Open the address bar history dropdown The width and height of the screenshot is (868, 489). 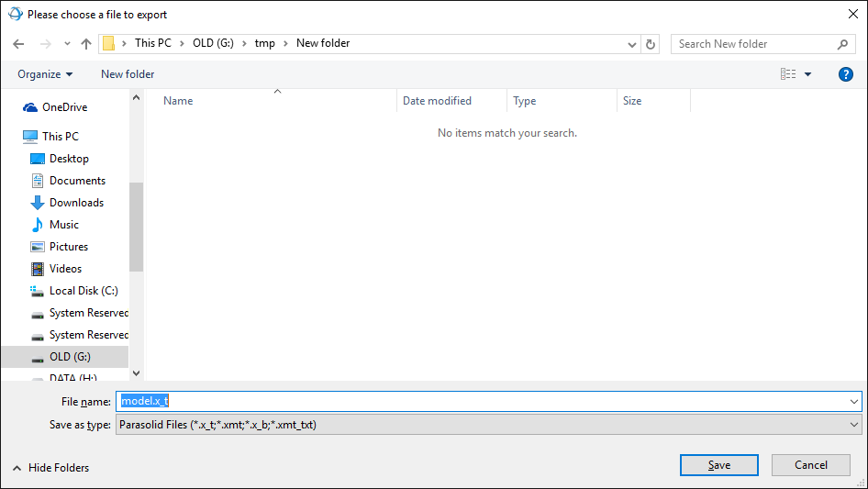point(632,44)
